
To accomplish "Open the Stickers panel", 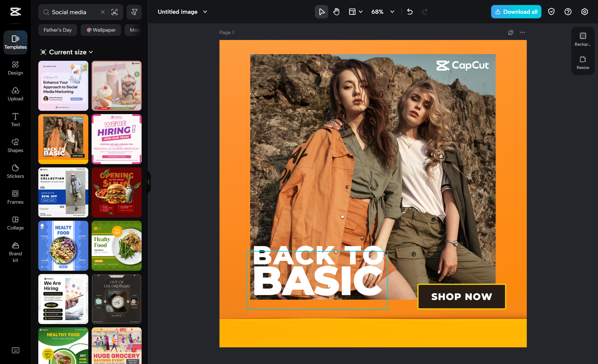I will [x=15, y=171].
